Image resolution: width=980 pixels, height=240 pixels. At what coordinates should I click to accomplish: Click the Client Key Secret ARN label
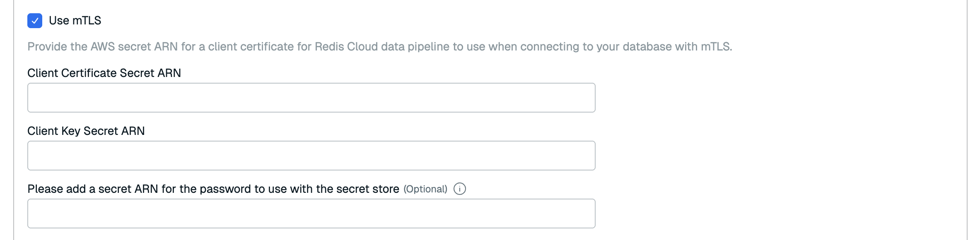[x=86, y=131]
